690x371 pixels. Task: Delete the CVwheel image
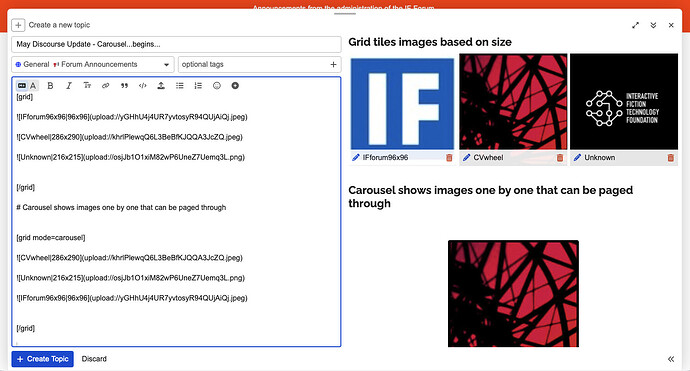(x=560, y=158)
